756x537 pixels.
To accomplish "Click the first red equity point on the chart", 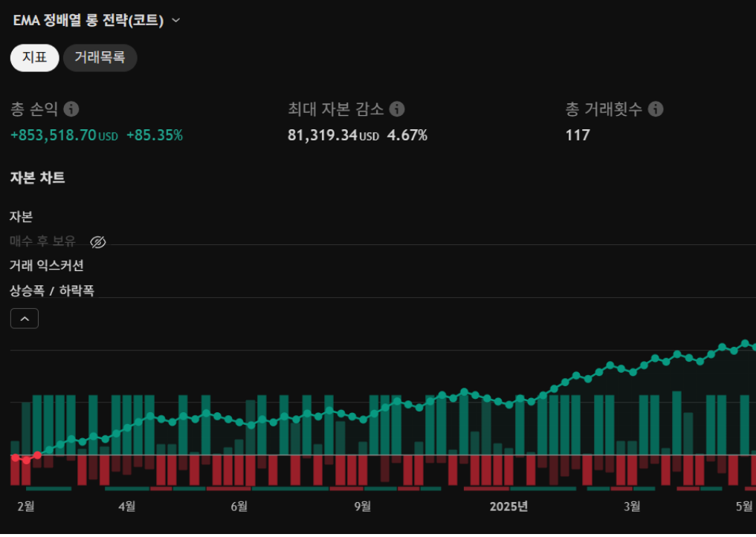I will coord(15,457).
